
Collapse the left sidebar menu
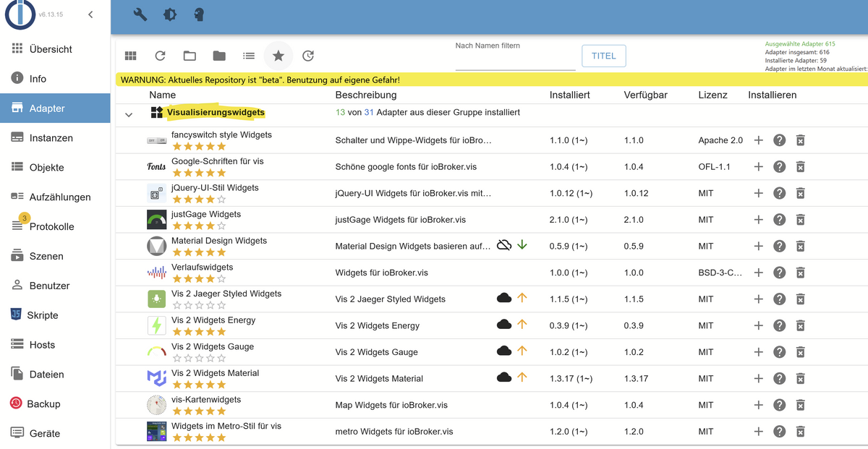(90, 14)
